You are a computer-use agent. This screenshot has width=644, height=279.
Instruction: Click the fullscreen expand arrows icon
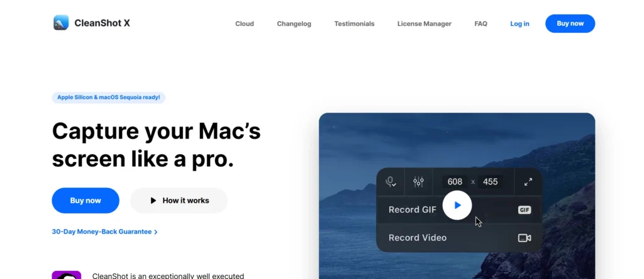coord(528,182)
